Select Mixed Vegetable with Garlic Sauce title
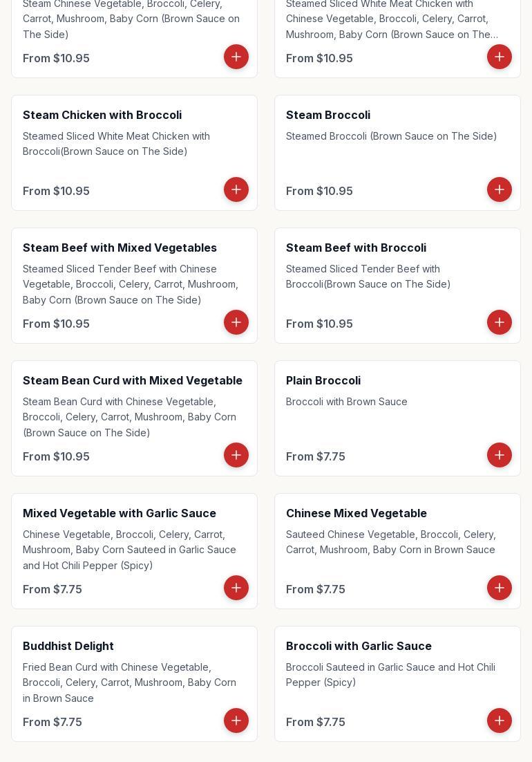This screenshot has width=532, height=762. pos(119,513)
